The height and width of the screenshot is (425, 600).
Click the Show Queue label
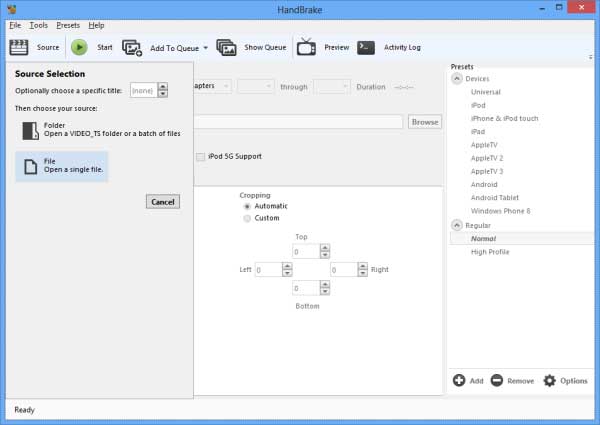(265, 47)
